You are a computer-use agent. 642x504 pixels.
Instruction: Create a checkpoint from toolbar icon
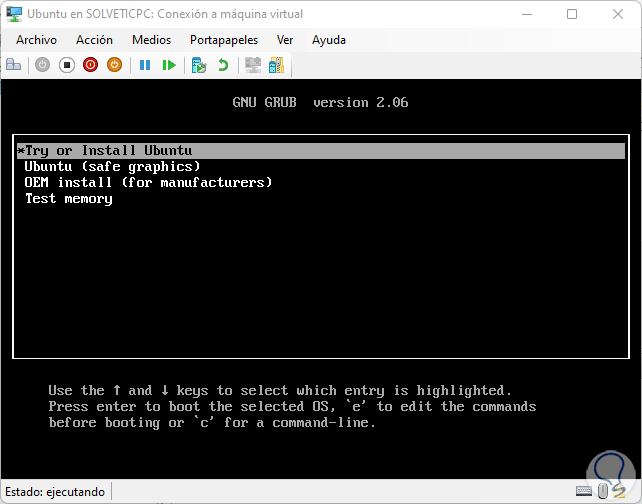click(199, 65)
